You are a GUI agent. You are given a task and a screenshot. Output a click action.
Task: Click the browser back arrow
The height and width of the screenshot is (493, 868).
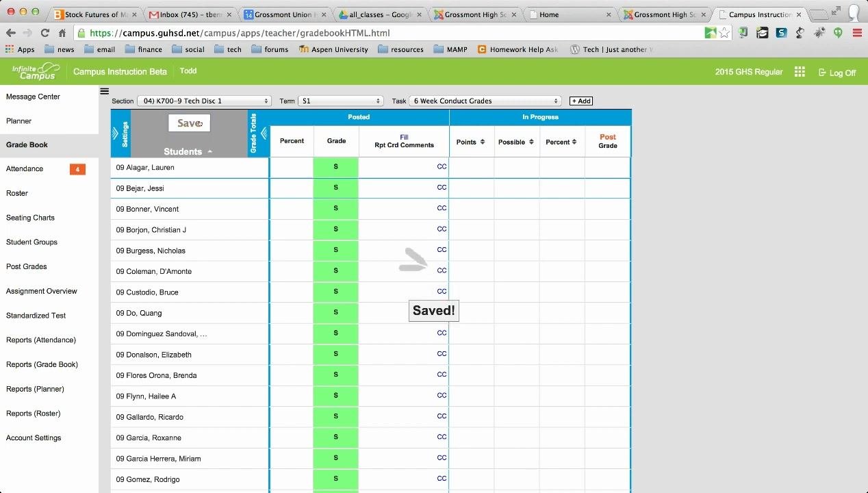(11, 33)
